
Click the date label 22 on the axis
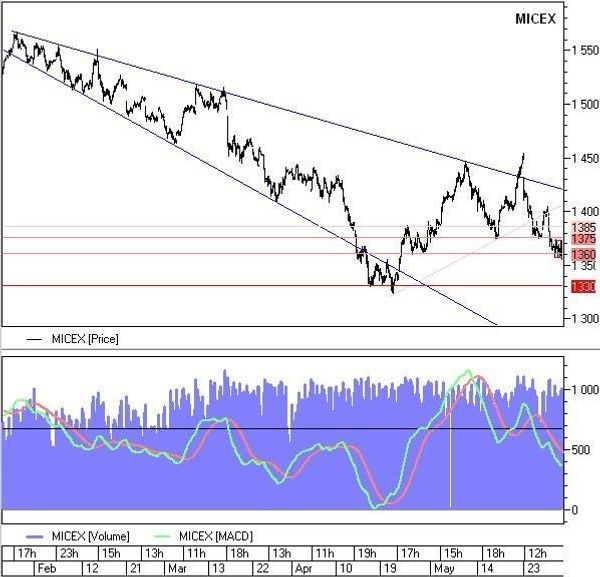click(x=262, y=568)
